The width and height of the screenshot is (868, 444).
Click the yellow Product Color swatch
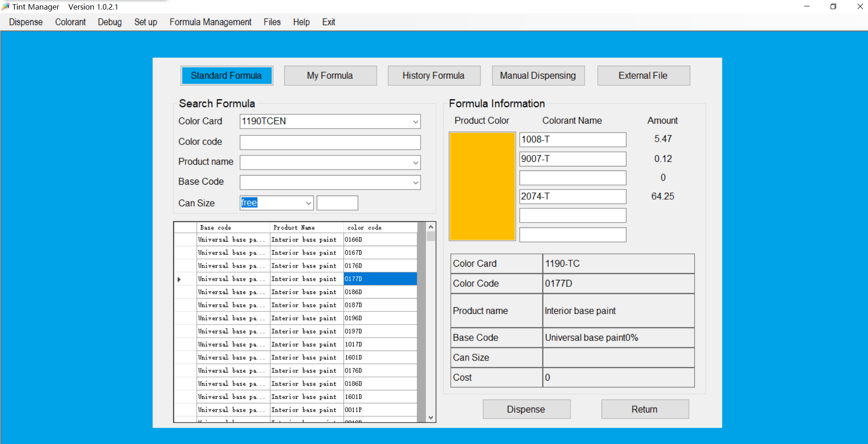482,186
